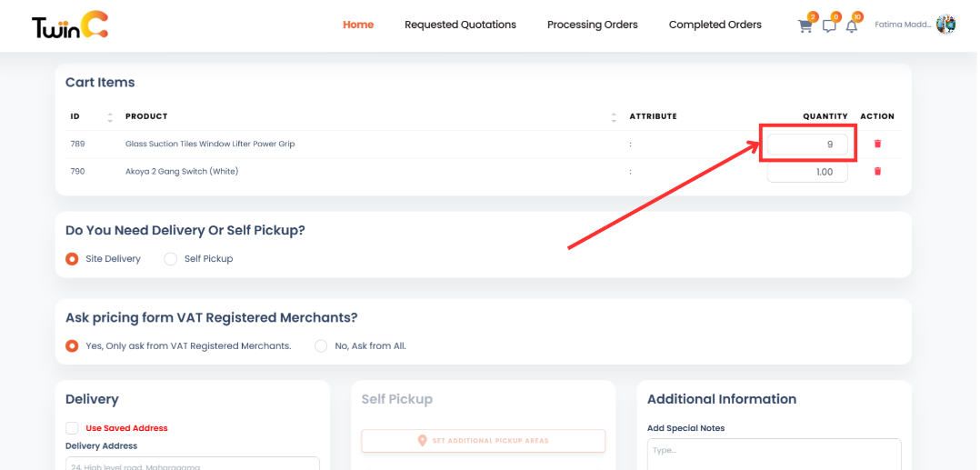Image resolution: width=980 pixels, height=470 pixels.
Task: Open the chat messages icon
Action: tap(829, 26)
